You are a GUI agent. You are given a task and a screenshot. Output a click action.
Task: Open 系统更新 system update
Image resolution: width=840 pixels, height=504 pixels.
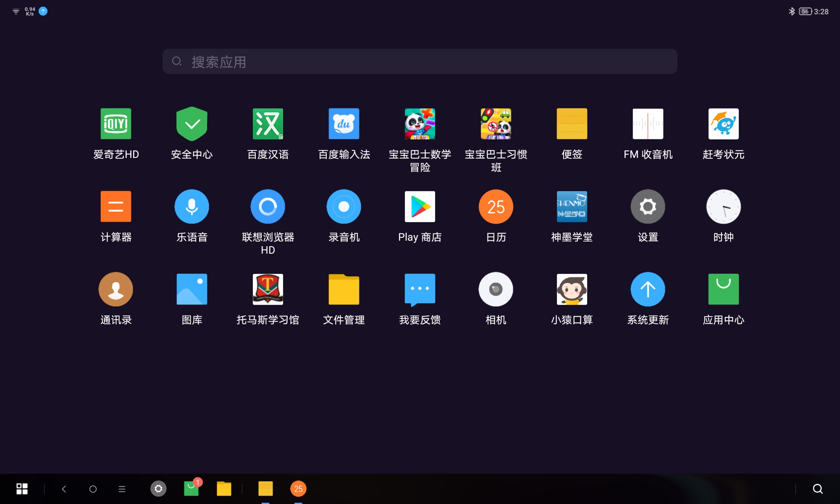pyautogui.click(x=648, y=289)
